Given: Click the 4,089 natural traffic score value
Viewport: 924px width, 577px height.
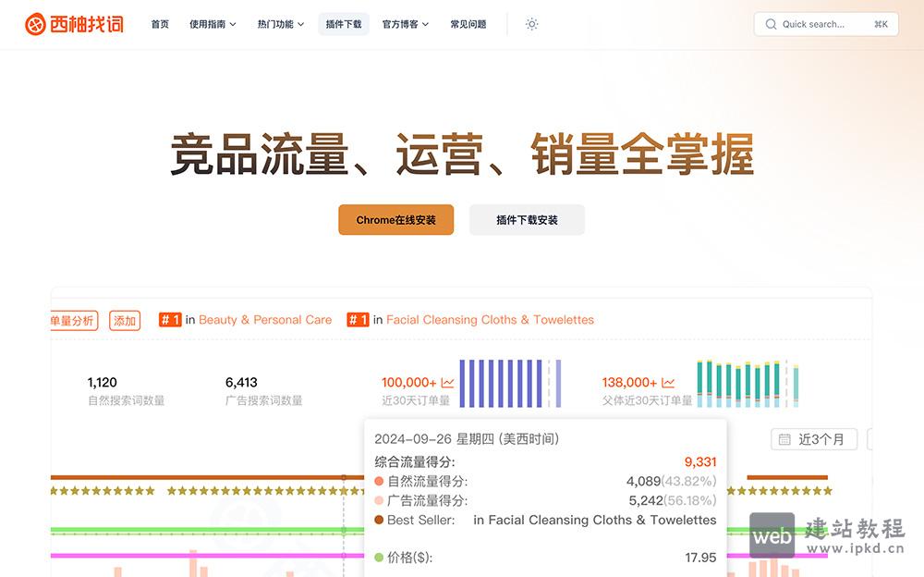Looking at the screenshot, I should point(643,482).
